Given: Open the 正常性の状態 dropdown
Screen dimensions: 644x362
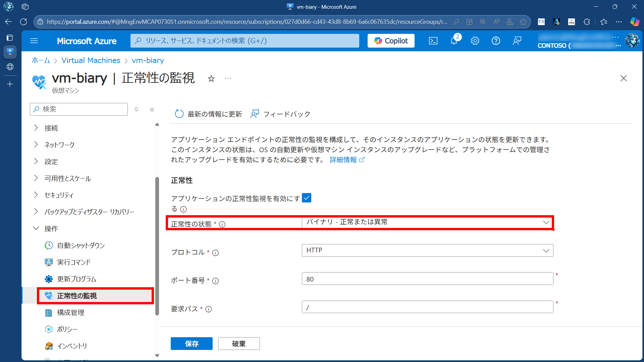Looking at the screenshot, I should pyautogui.click(x=427, y=222).
